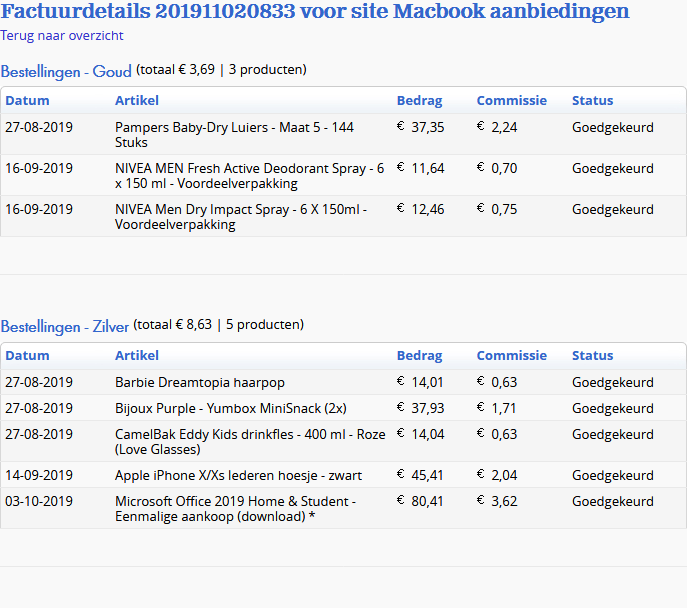This screenshot has width=687, height=608.
Task: Click Zilver table 'Commissie' column header
Action: 512,355
